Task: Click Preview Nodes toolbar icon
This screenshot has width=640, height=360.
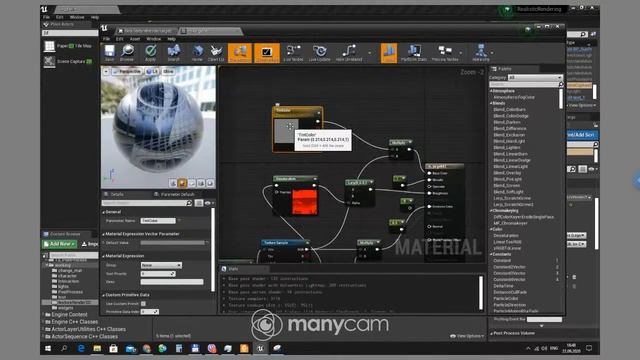Action: (x=444, y=53)
